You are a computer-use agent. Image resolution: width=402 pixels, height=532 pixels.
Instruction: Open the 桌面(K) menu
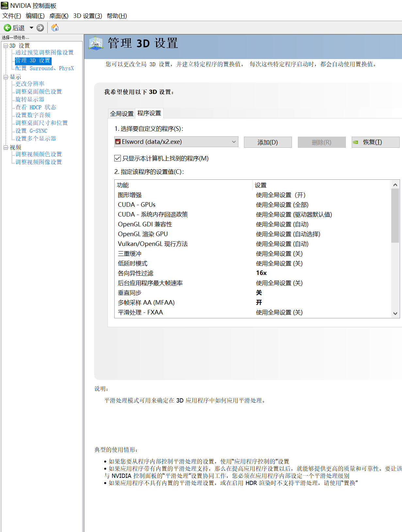pyautogui.click(x=59, y=16)
